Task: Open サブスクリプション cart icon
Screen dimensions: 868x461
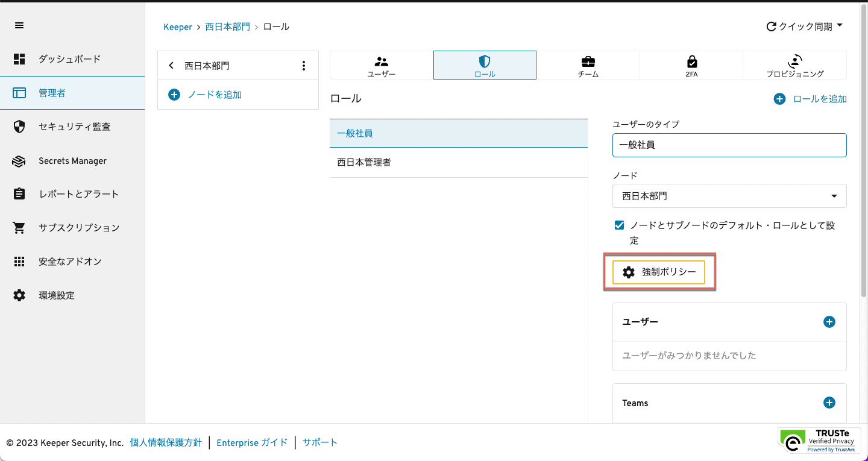Action: coord(19,228)
